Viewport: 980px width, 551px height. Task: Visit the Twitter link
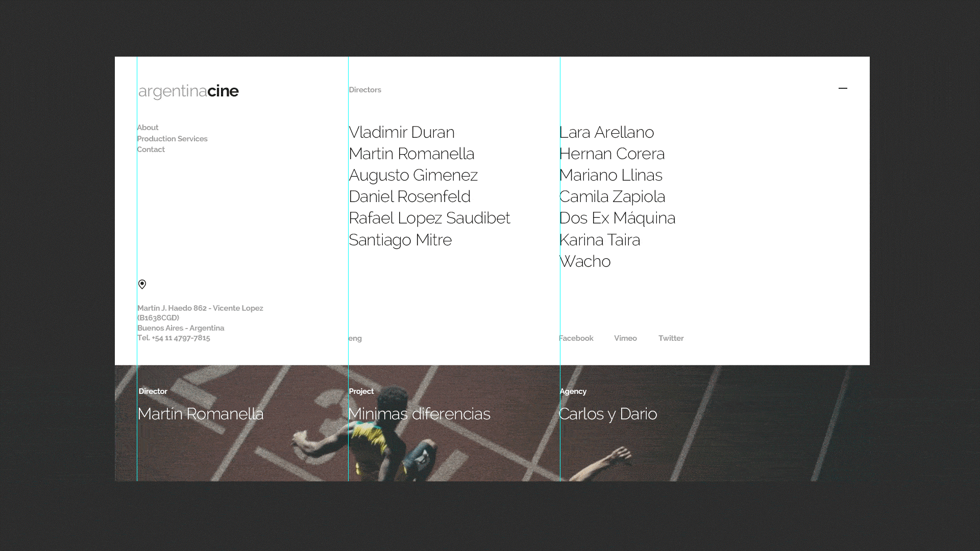click(671, 338)
